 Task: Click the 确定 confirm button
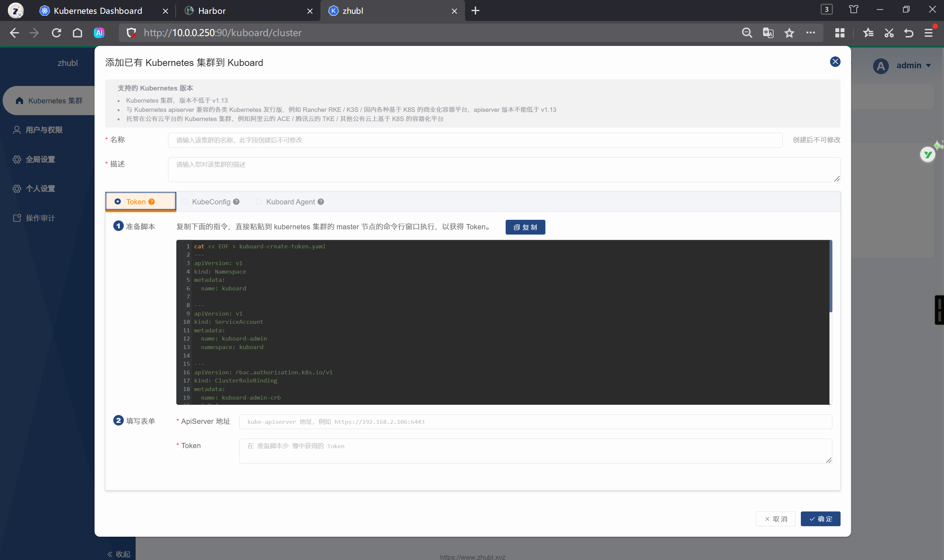coord(820,519)
